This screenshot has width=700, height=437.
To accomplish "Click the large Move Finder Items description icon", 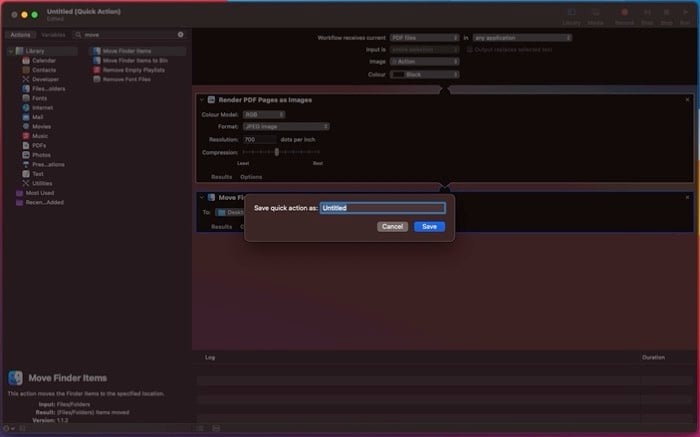I will click(x=15, y=378).
